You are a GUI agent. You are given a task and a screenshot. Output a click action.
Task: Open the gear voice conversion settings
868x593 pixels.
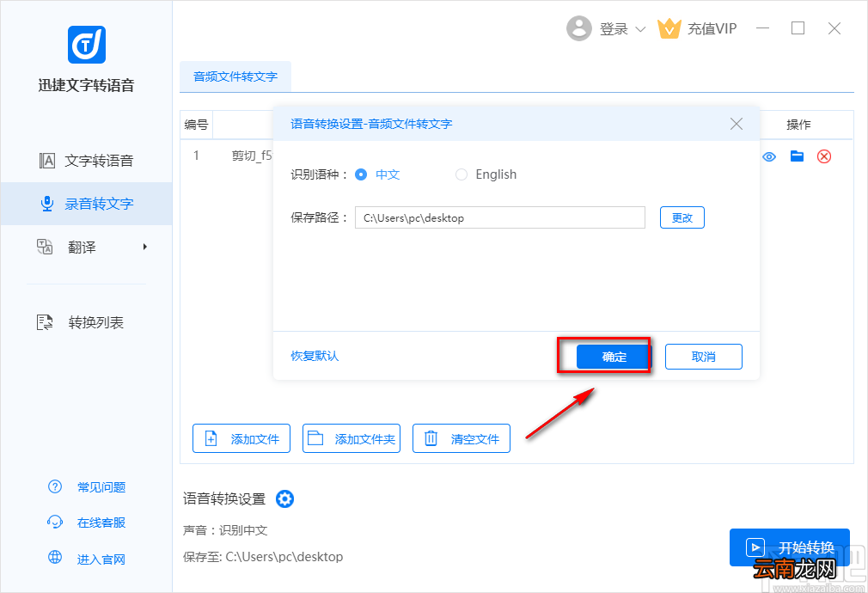click(x=285, y=498)
